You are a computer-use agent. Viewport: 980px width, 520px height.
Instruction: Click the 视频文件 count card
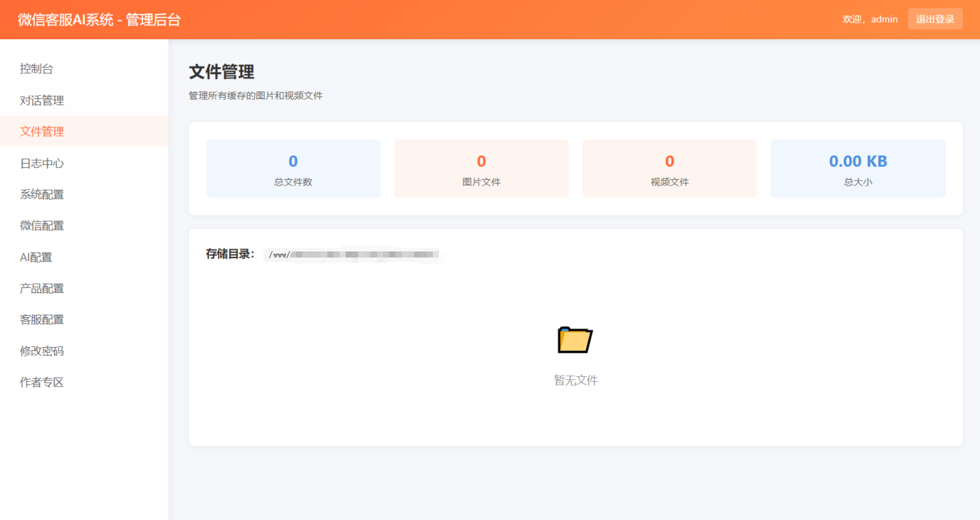point(670,169)
